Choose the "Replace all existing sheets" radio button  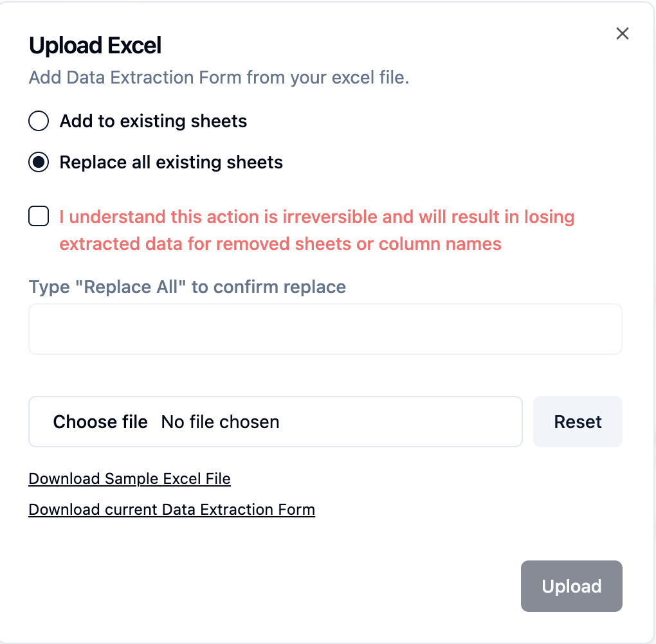[39, 162]
